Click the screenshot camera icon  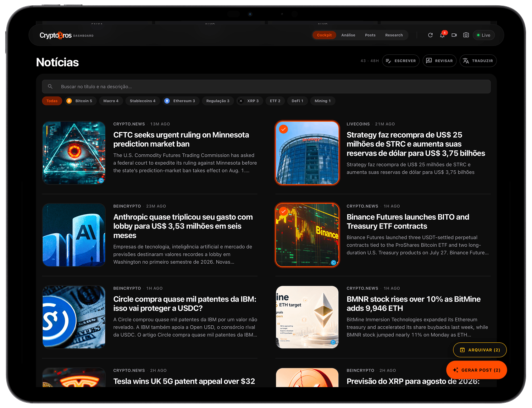pyautogui.click(x=466, y=35)
